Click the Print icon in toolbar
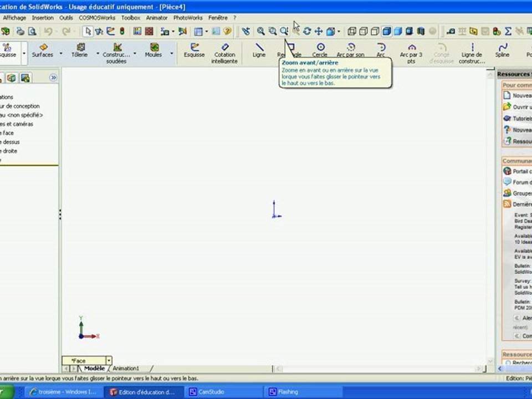This screenshot has width=532, height=399. pyautogui.click(x=21, y=32)
